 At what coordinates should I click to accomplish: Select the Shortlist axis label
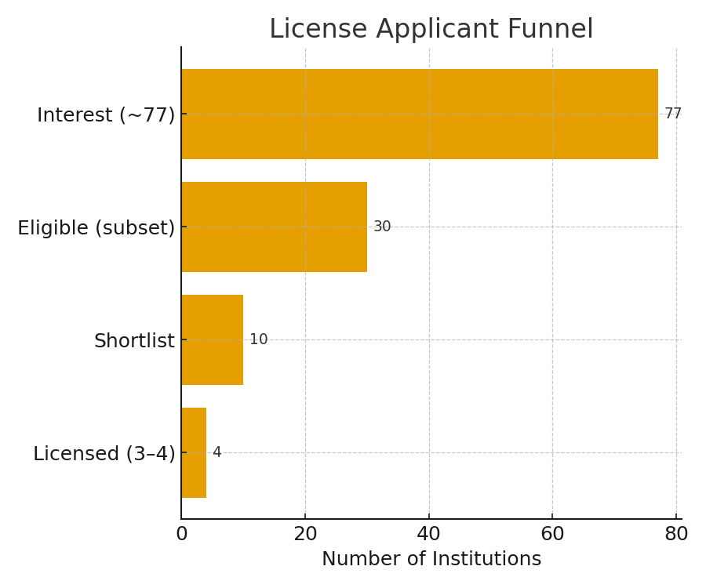click(134, 340)
